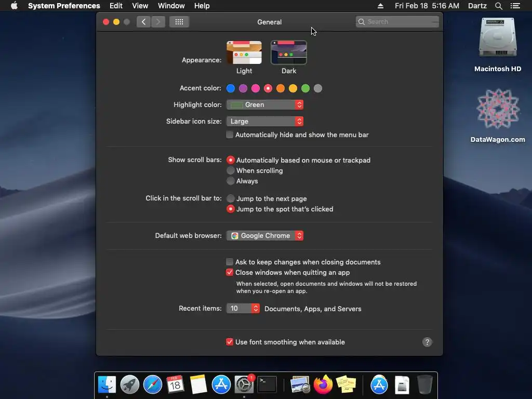Viewport: 532px width, 399px height.
Task: Click the date and time in menu bar
Action: tap(427, 6)
